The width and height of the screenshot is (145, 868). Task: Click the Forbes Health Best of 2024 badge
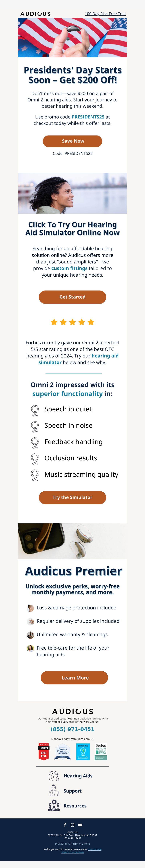coord(101,752)
